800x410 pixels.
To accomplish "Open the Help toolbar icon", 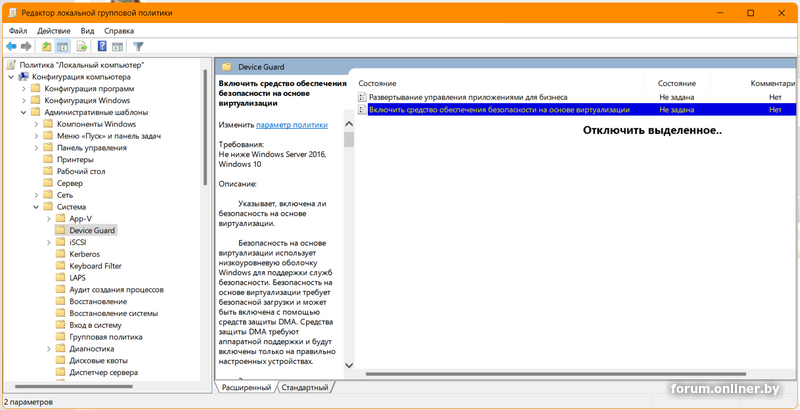I will click(102, 46).
